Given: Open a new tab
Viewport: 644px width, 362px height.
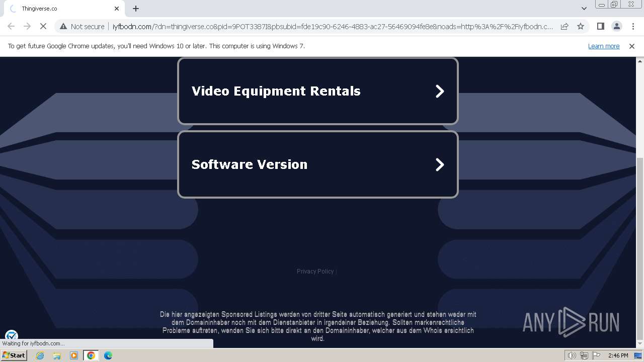Looking at the screenshot, I should (x=136, y=9).
